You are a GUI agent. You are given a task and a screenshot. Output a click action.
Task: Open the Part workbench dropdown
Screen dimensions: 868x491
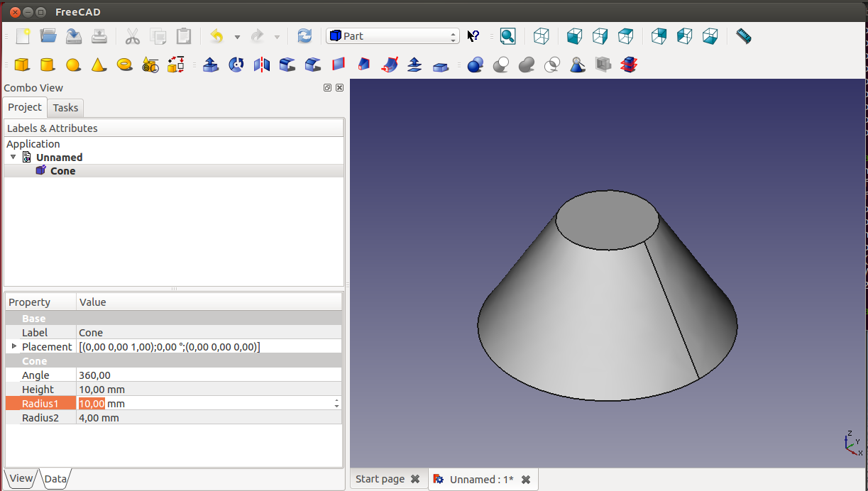tap(392, 36)
